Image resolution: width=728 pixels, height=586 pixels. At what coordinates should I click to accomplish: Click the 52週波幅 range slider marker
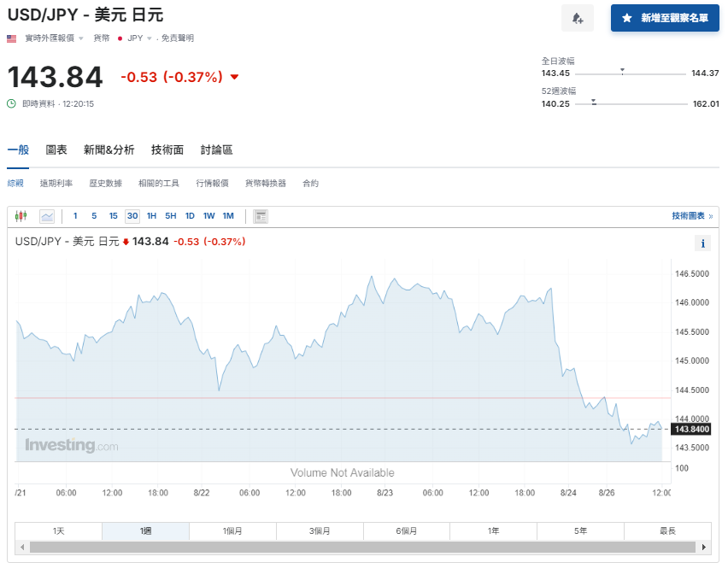593,102
